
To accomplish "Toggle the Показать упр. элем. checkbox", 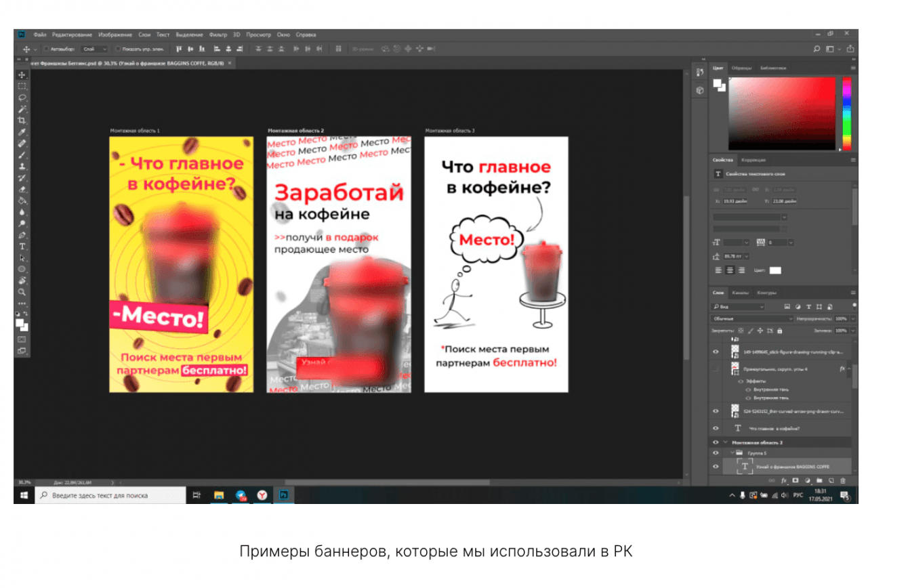I will 118,49.
